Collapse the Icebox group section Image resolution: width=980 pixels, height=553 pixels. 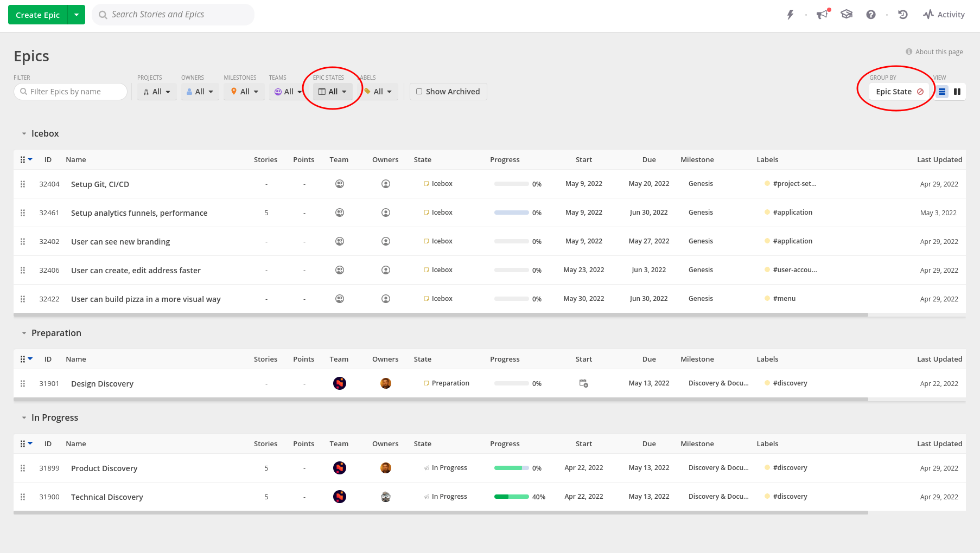[24, 134]
